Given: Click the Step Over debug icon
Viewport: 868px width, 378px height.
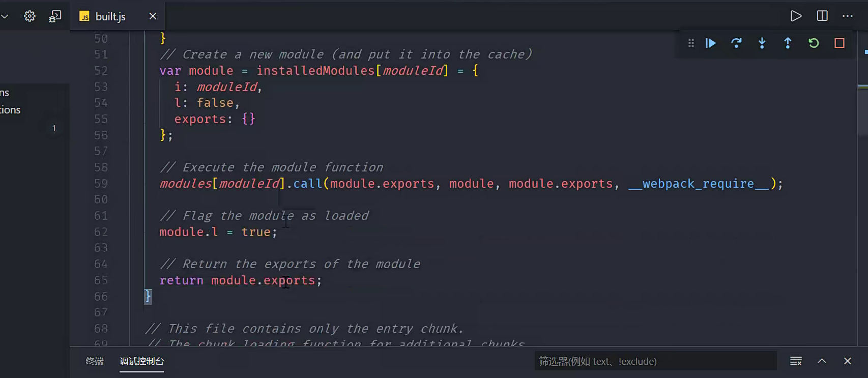Looking at the screenshot, I should 736,43.
